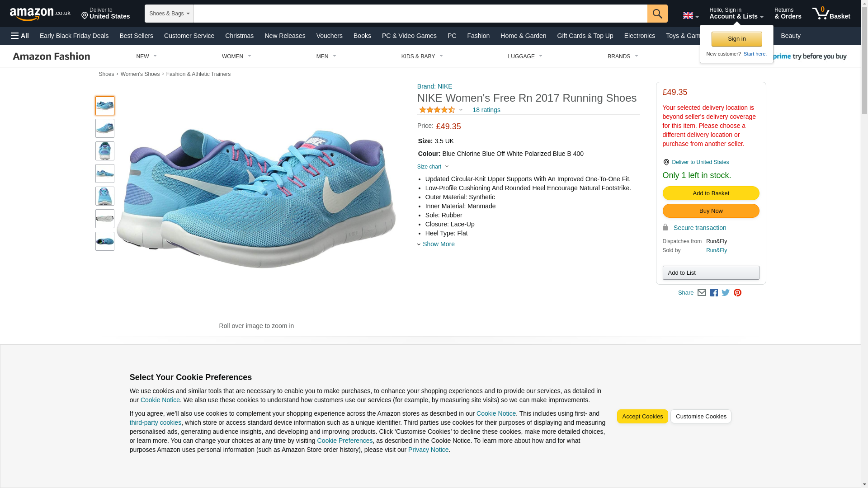
Task: Open language flag selector dropdown
Action: pyautogui.click(x=690, y=16)
